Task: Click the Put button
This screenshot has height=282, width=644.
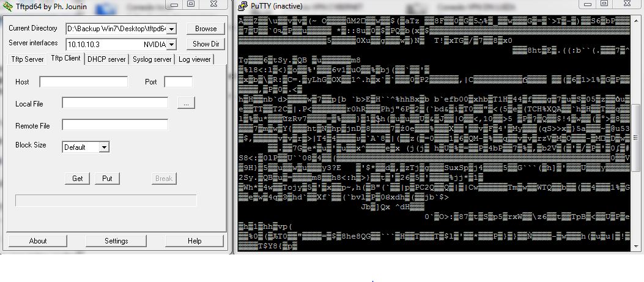Action: [107, 179]
